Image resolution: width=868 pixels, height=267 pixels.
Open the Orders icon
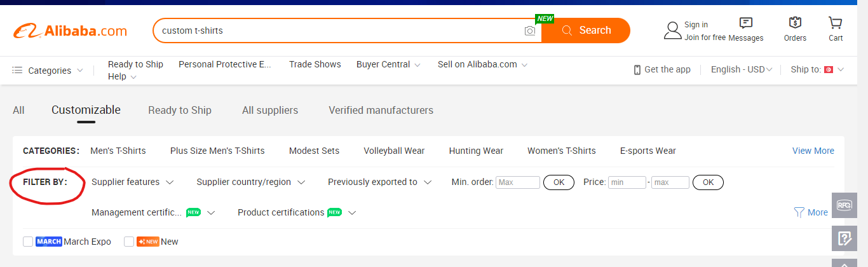coord(795,23)
